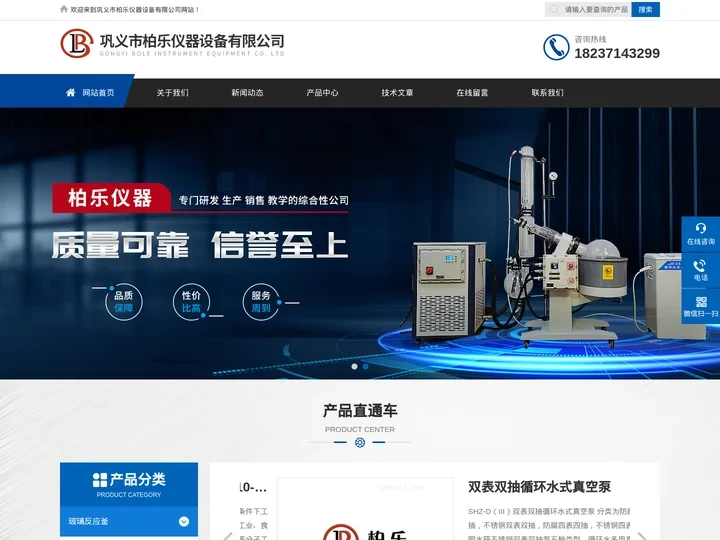This screenshot has height=540, width=720.
Task: Click the top welcome message text
Action: [135, 10]
